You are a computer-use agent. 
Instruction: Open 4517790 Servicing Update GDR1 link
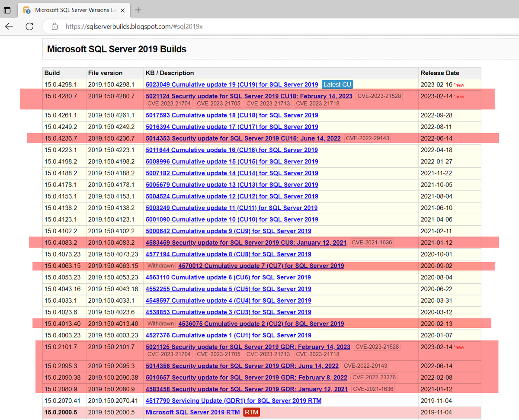click(x=234, y=401)
